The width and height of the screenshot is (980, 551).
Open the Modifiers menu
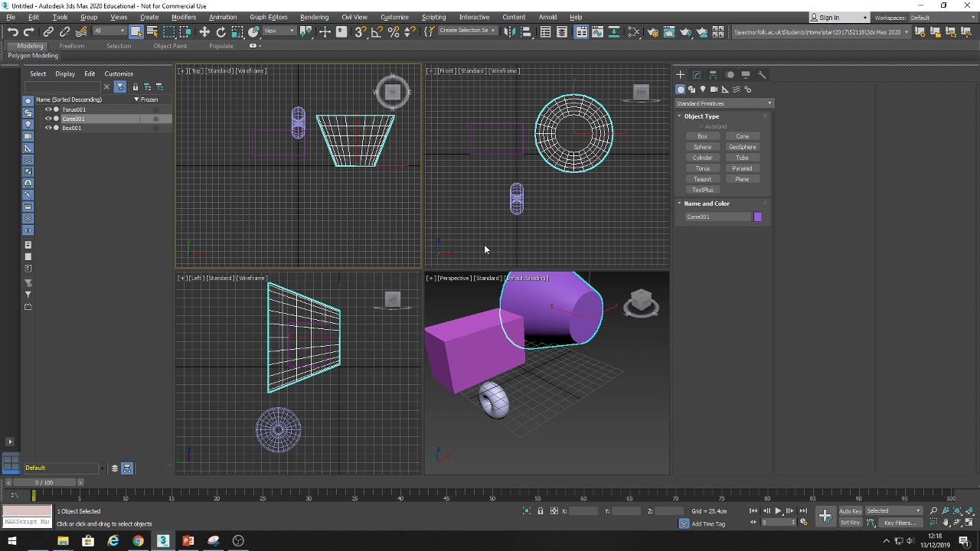coord(184,17)
